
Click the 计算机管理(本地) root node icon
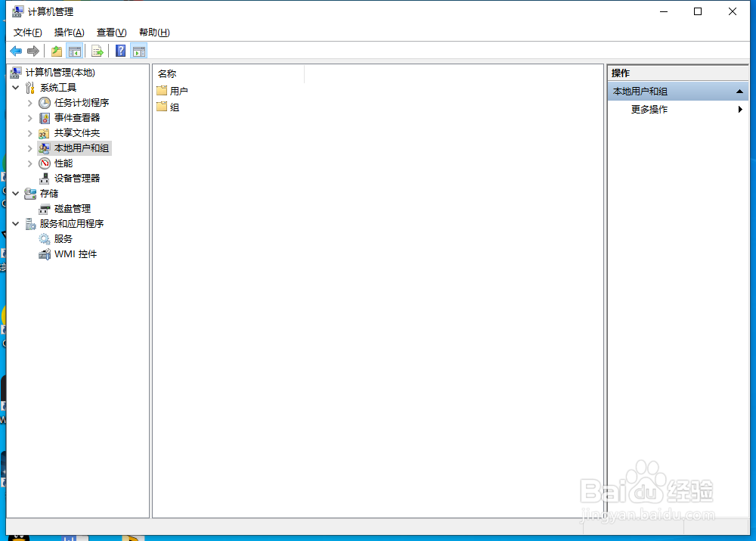pos(16,73)
